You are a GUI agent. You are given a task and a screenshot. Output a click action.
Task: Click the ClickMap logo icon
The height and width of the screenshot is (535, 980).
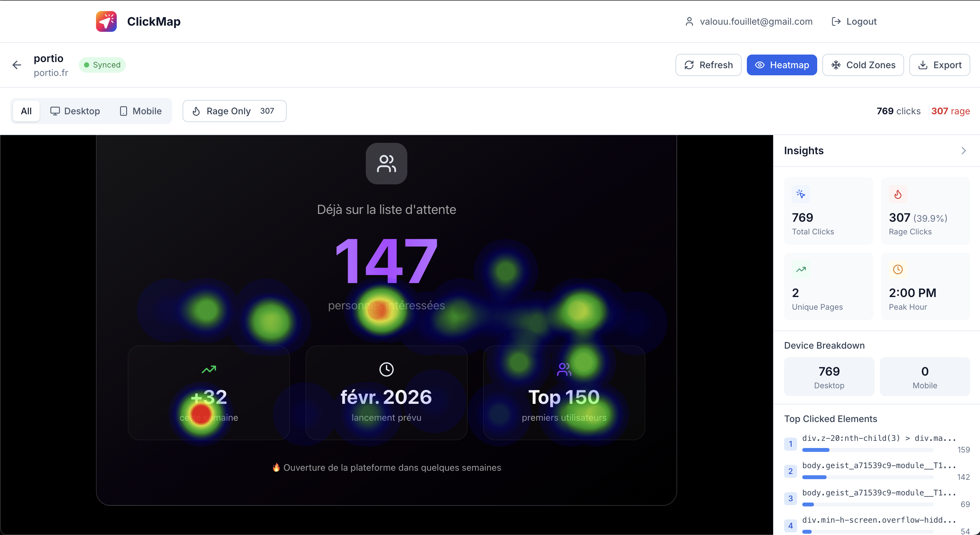(106, 21)
